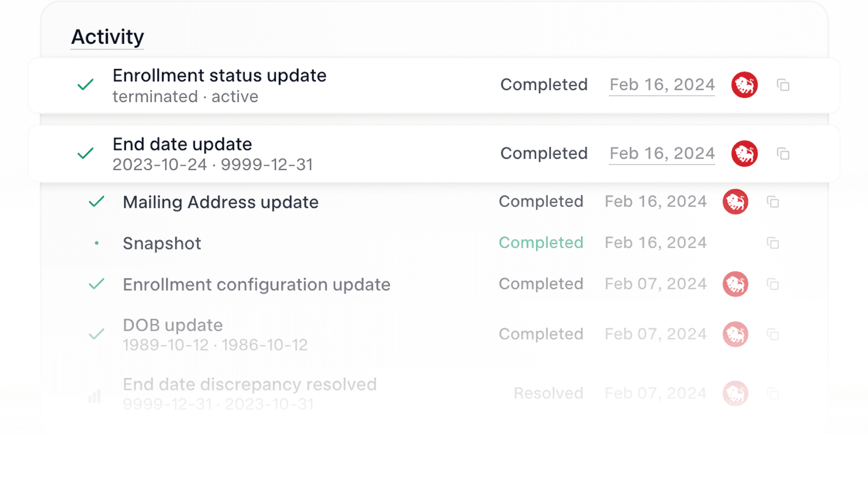Select the Snapshot activity row title
The height and width of the screenshot is (489, 868).
[162, 243]
